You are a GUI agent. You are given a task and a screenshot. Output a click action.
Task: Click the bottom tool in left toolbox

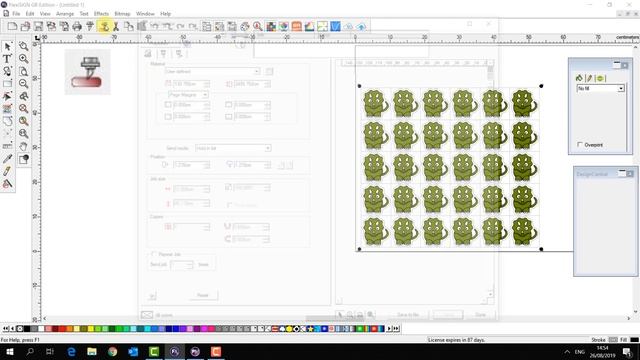tap(7, 184)
